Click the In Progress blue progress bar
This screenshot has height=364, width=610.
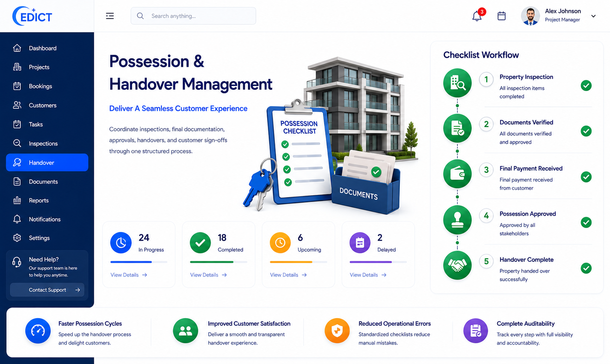[131, 262]
